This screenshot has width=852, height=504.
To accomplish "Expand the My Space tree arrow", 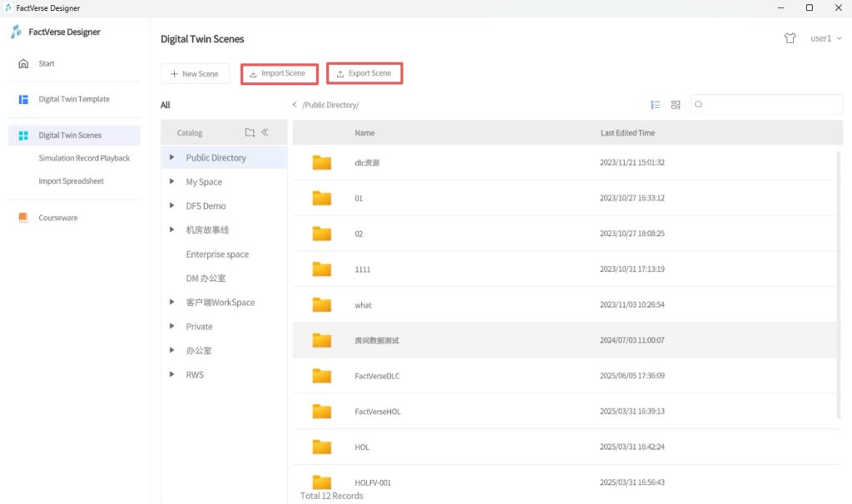I will (x=172, y=181).
